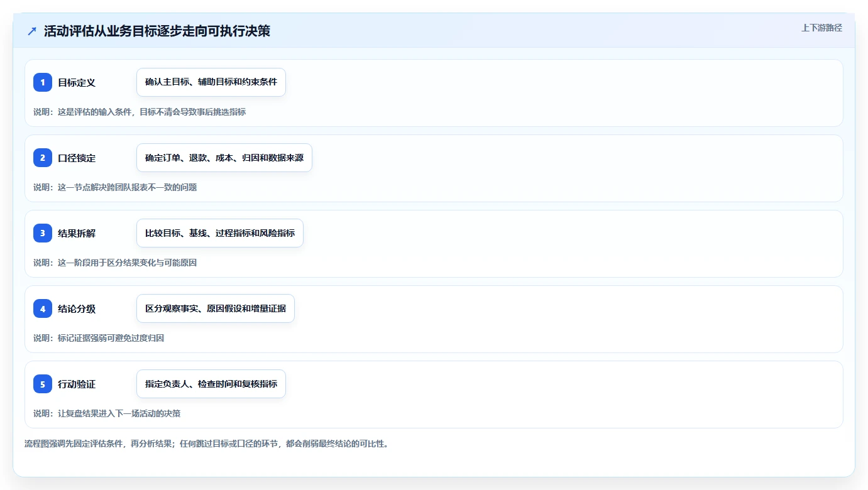This screenshot has width=868, height=490.
Task: Click the step 2 number badge
Action: (x=43, y=158)
